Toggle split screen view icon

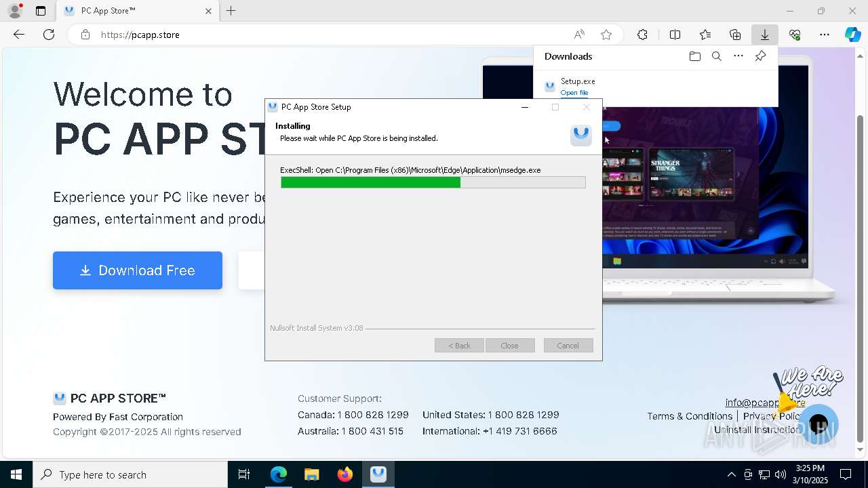coord(675,35)
